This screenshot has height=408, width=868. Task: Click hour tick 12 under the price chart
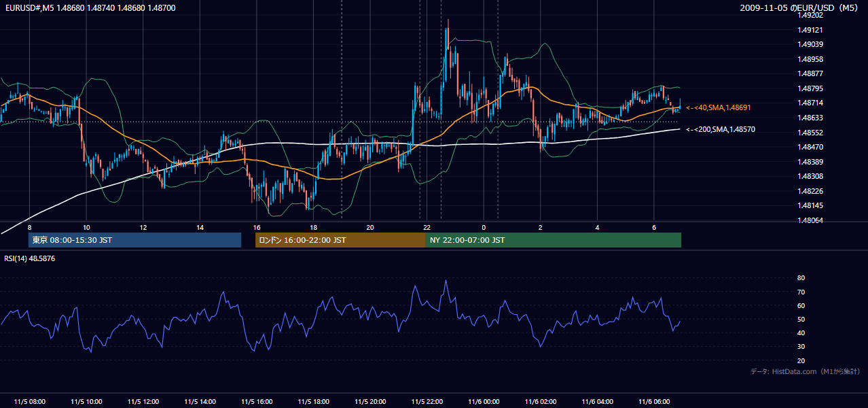coord(143,227)
